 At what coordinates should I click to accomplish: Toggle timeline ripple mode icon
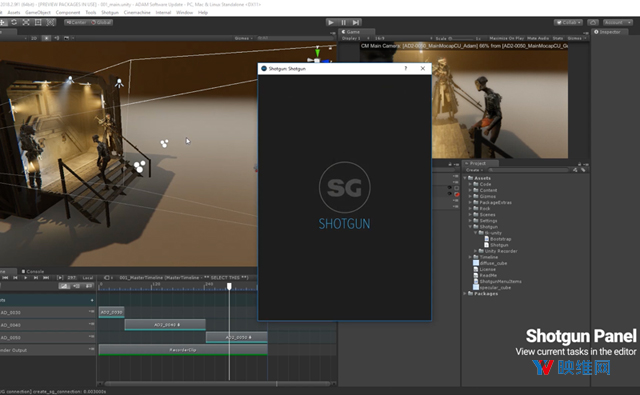pyautogui.click(x=76, y=286)
